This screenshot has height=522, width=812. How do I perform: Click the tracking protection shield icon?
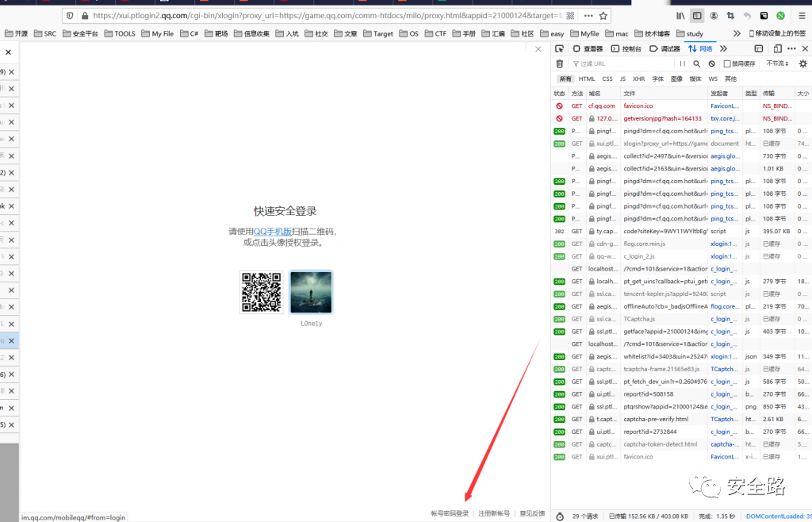[x=70, y=15]
